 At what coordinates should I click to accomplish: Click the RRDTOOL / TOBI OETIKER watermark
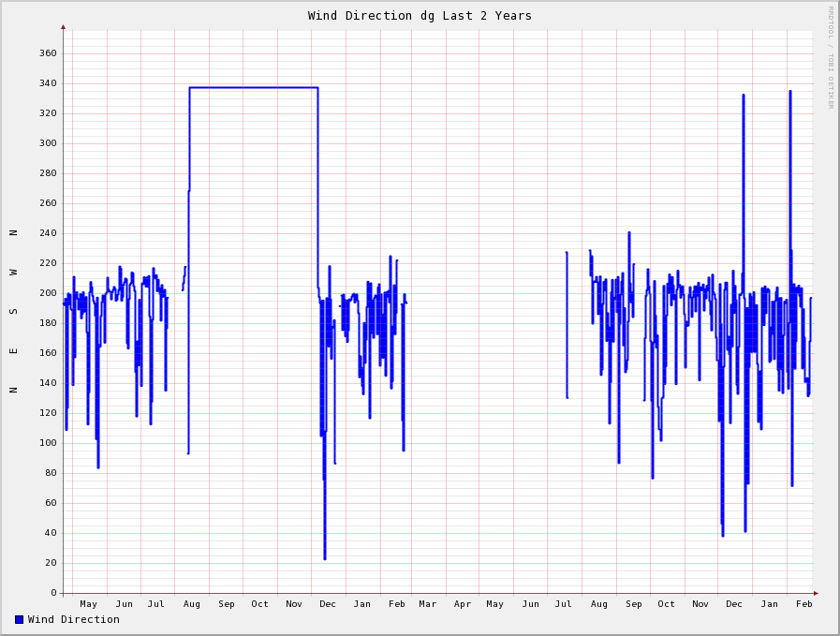(830, 57)
